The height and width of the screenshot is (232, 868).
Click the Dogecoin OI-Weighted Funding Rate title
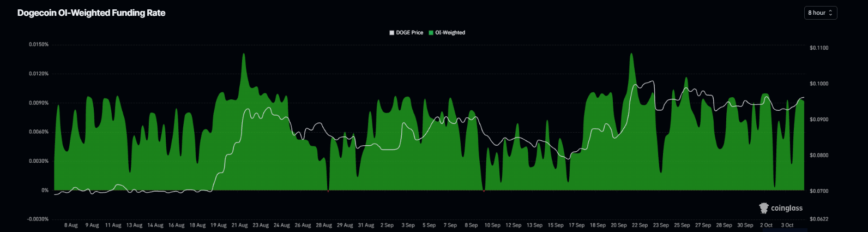click(91, 13)
